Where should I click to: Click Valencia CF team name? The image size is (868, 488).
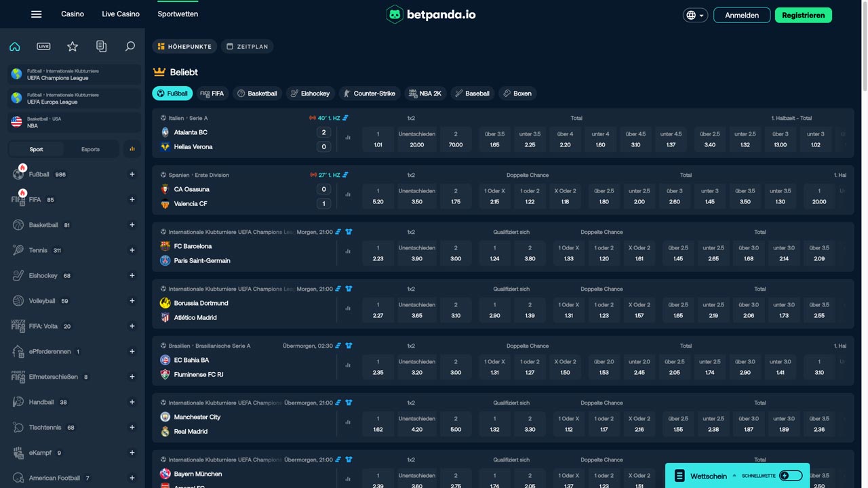(191, 203)
